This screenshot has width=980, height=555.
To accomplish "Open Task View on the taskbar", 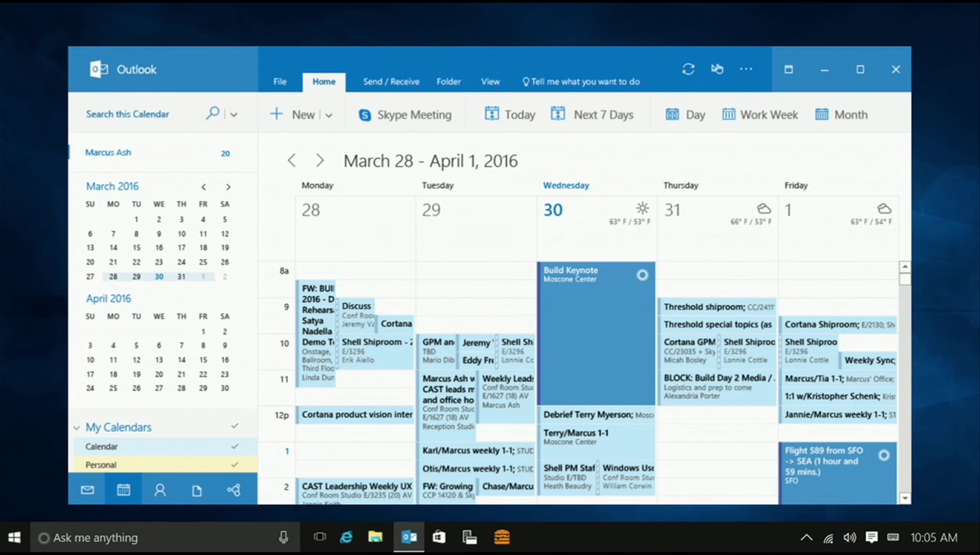I will [320, 537].
